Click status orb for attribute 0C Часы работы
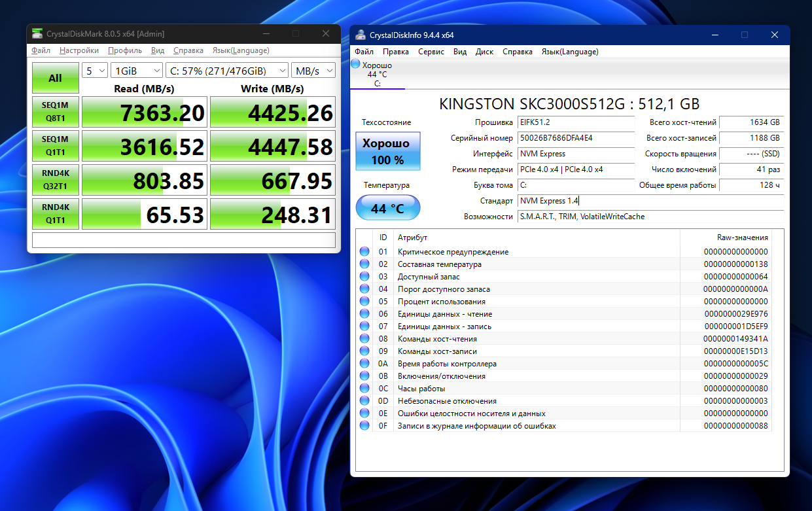812x511 pixels. click(364, 389)
